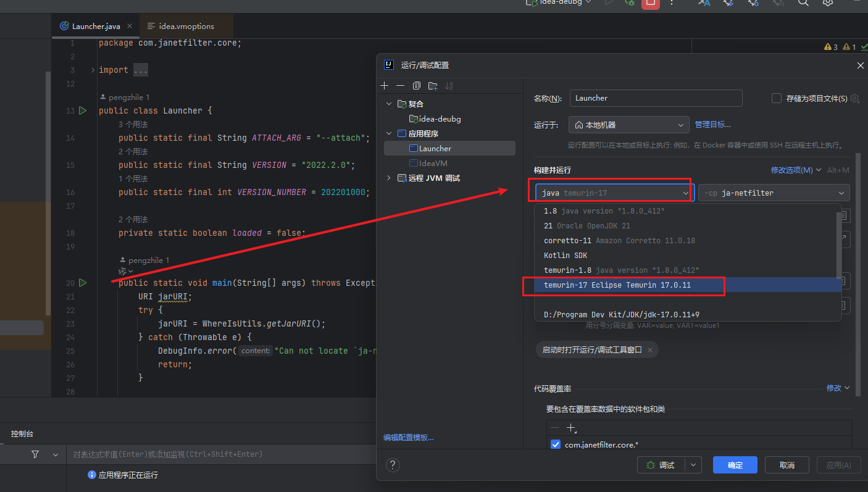Collapse the 应用程序 configuration group

coord(388,133)
